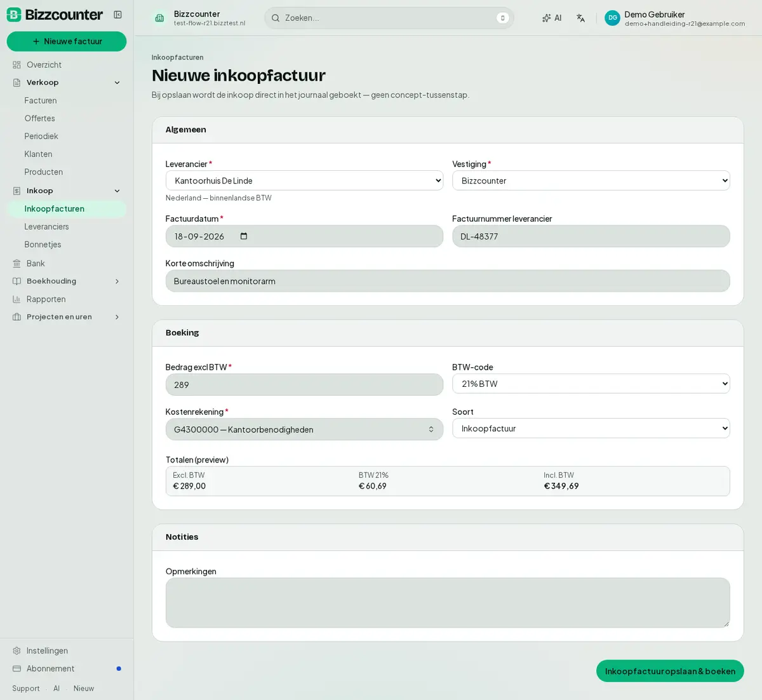Click the DG user avatar
Viewport: 762px width, 700px height.
(x=612, y=18)
